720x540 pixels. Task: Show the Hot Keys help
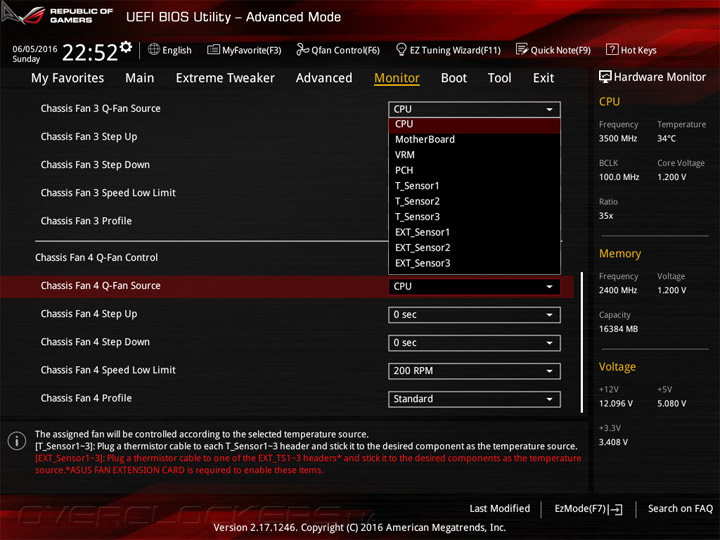(x=631, y=50)
